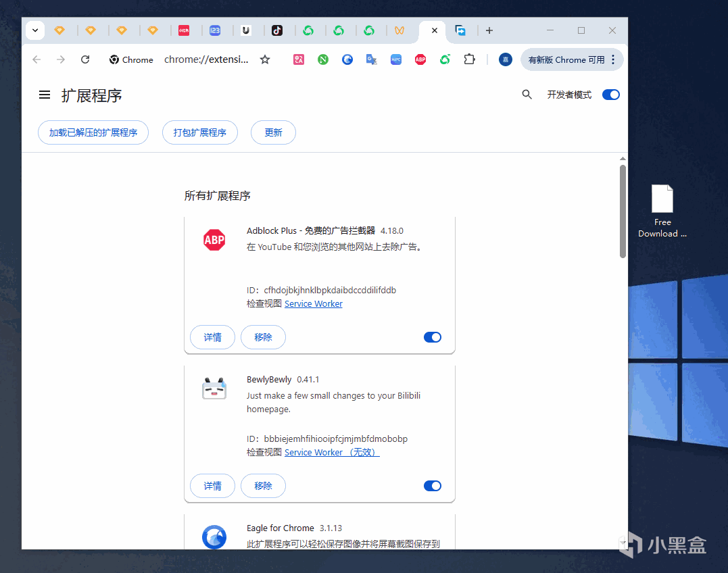Click 打包扩展程序 button
This screenshot has height=573, width=728.
200,132
